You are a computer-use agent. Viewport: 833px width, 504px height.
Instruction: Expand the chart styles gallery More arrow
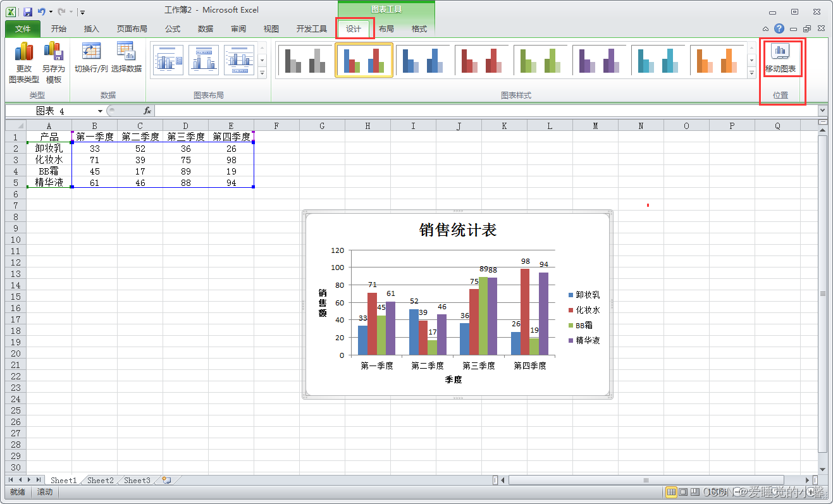tap(752, 73)
